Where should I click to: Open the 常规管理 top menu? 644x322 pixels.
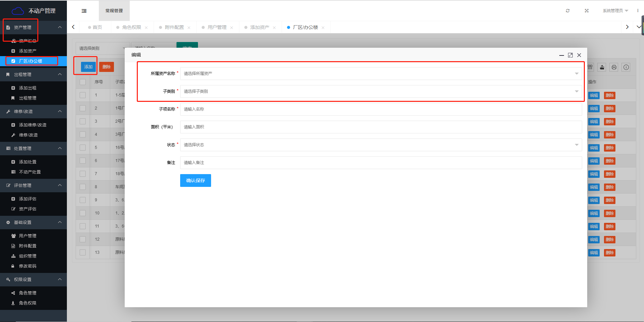pyautogui.click(x=114, y=11)
